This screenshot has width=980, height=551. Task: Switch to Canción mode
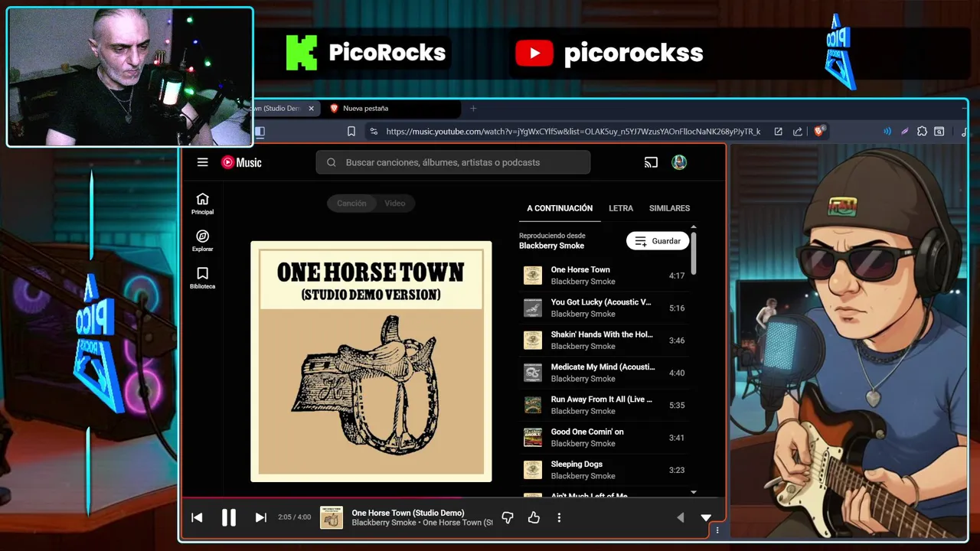click(351, 203)
